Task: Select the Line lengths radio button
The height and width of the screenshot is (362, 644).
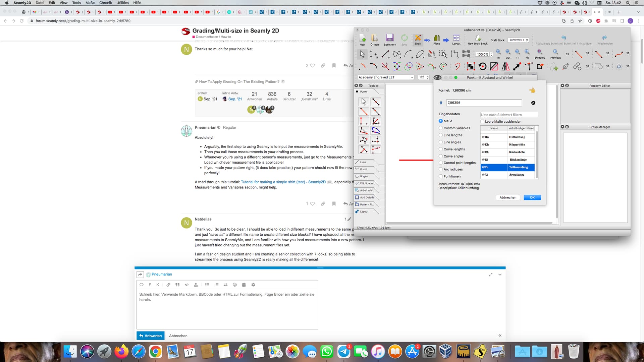Action: pyautogui.click(x=441, y=135)
